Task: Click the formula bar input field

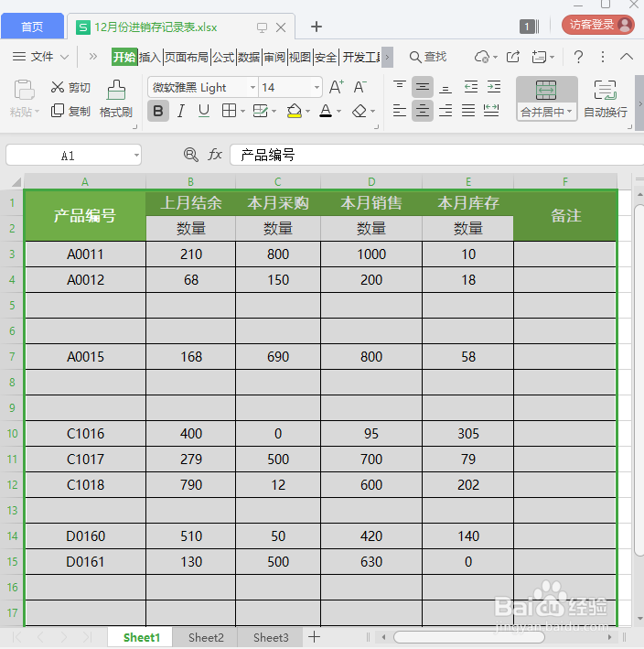Action: [x=436, y=155]
